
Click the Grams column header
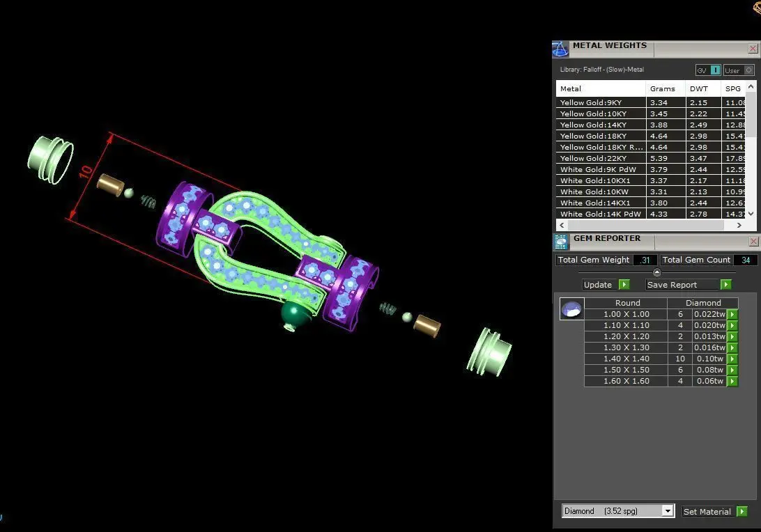(x=666, y=88)
